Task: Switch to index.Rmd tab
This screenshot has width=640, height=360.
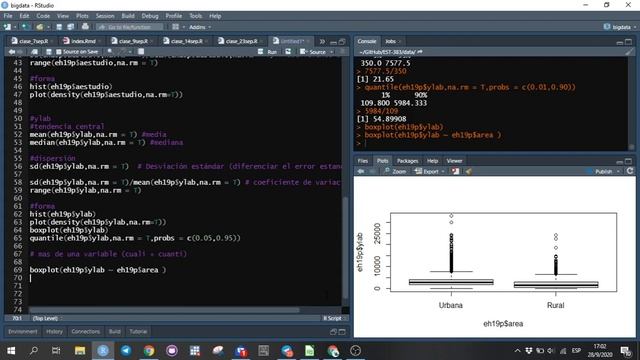Action: [82, 41]
